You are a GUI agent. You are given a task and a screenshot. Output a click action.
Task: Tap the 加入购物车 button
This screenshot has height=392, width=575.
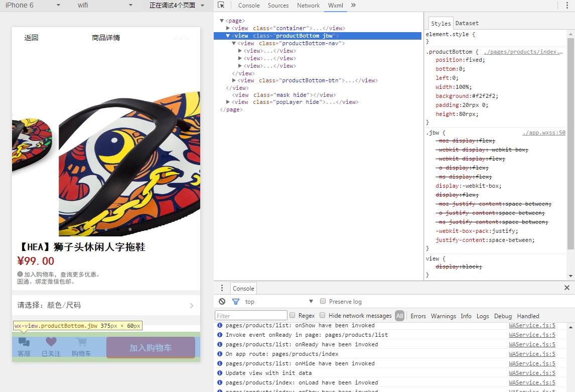151,347
